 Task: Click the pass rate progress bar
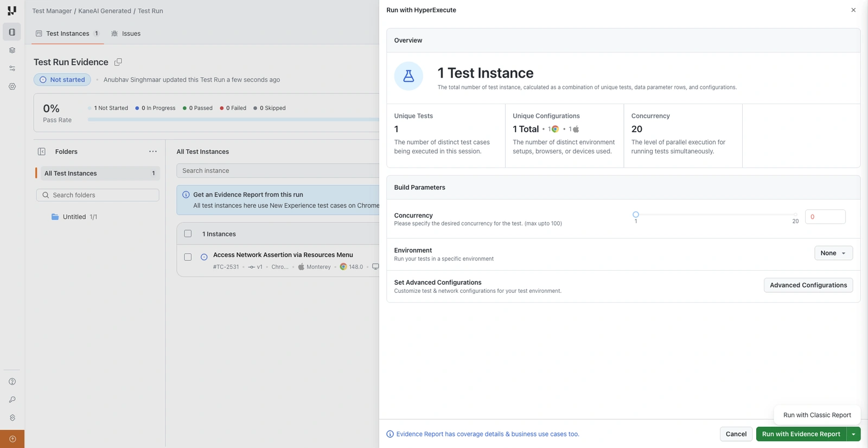point(233,119)
